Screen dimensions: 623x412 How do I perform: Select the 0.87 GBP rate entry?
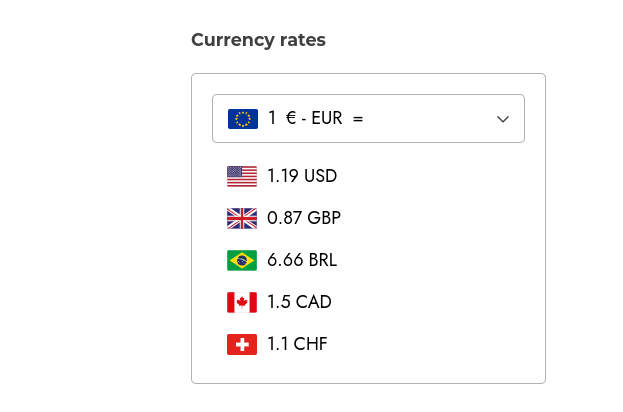pyautogui.click(x=304, y=218)
